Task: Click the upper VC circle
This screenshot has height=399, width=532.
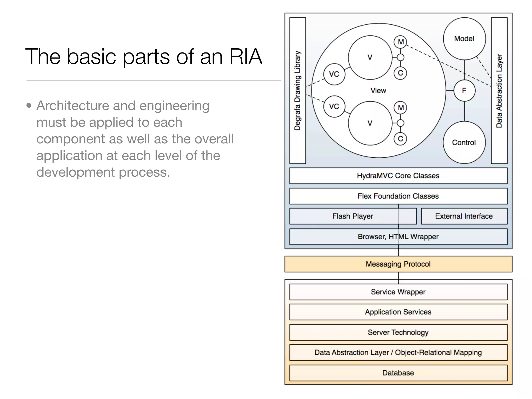Action: tap(334, 74)
